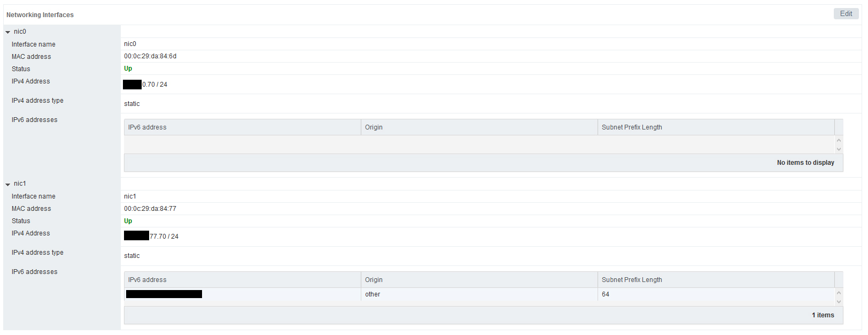Image resolution: width=868 pixels, height=335 pixels.
Task: Click the 1 items footer in nic1 table
Action: click(823, 315)
